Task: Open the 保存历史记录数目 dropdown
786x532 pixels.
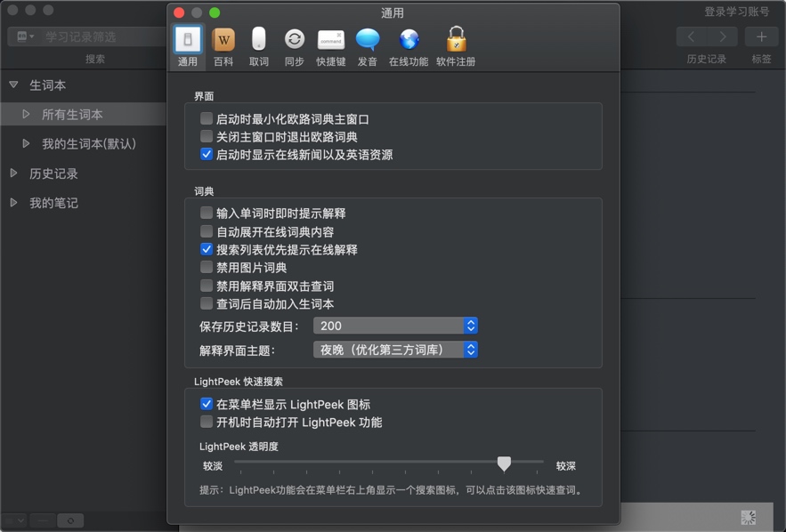Action: 395,326
